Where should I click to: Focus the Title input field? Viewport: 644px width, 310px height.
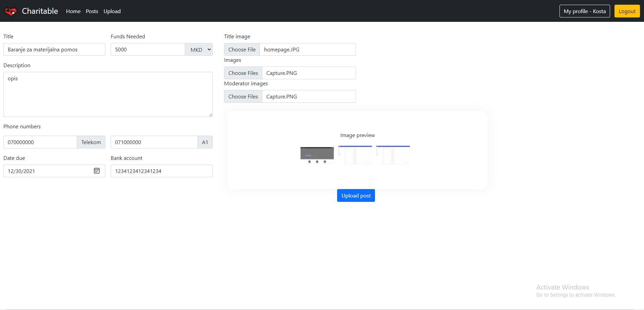point(54,50)
